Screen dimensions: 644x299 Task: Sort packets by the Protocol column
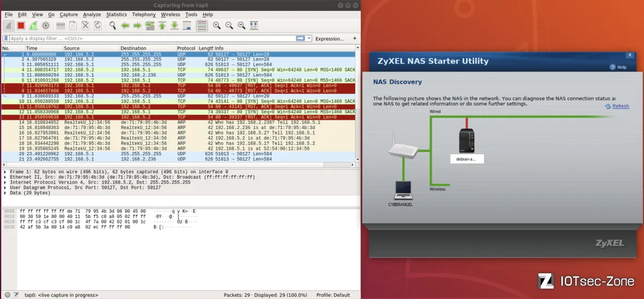point(187,49)
